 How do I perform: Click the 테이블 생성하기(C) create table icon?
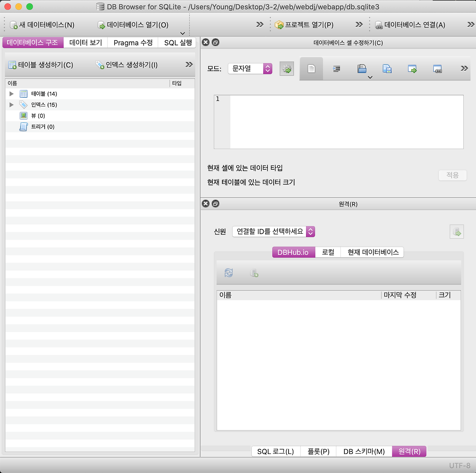(x=12, y=65)
